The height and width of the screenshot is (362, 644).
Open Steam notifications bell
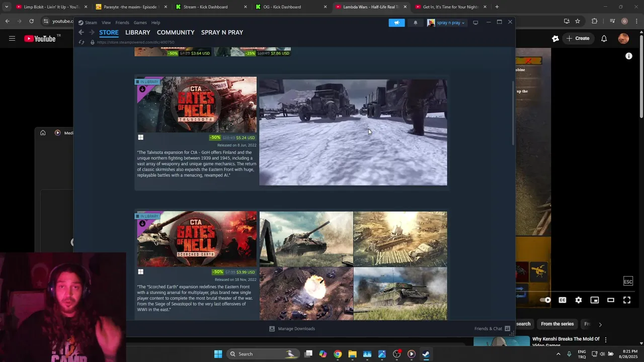(415, 23)
